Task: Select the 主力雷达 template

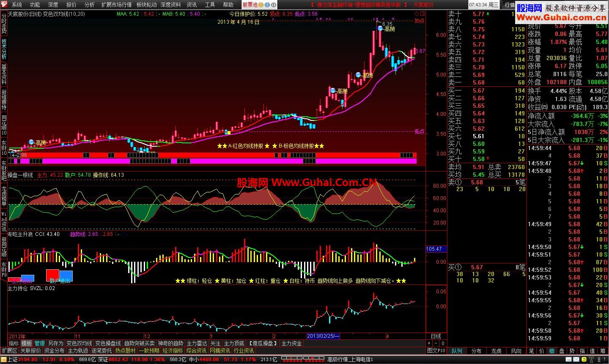Action: pos(197,343)
